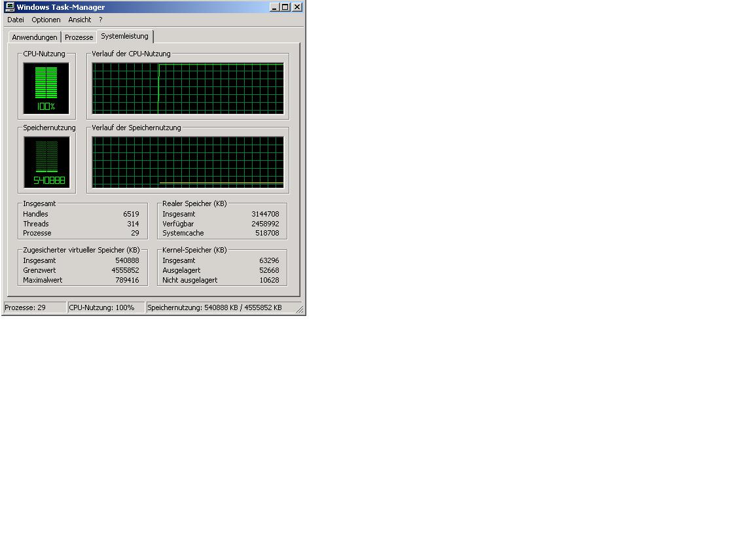Viewport: 754px width, 560px height.
Task: Click the window resize grip corner
Action: click(300, 310)
